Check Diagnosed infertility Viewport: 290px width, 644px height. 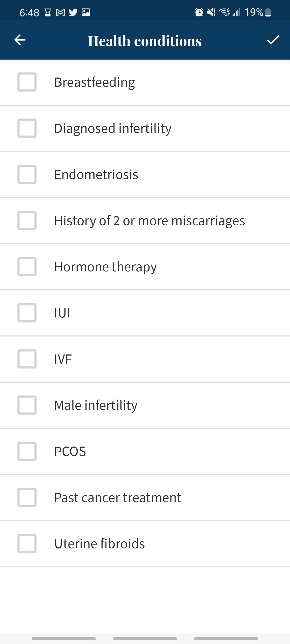27,128
